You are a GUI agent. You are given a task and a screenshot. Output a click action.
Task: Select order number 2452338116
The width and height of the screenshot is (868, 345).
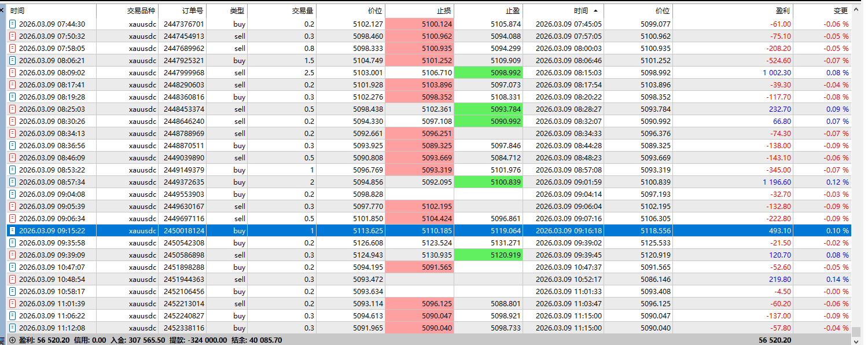point(184,328)
